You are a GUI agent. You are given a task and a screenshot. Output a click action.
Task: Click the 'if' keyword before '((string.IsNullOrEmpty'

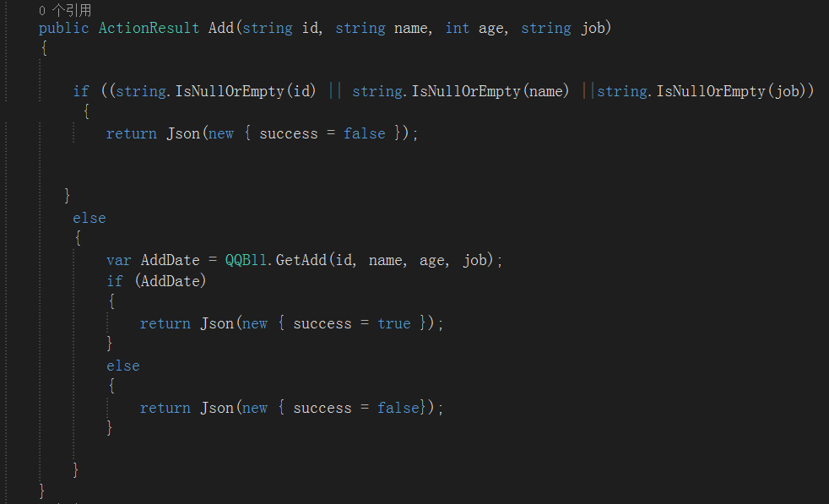pos(81,91)
